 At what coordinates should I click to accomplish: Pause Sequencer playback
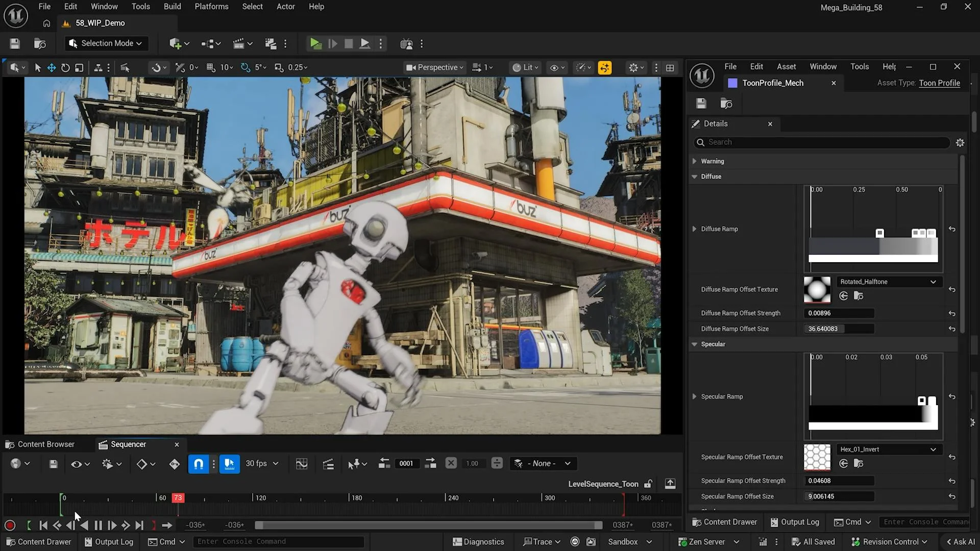tap(98, 525)
